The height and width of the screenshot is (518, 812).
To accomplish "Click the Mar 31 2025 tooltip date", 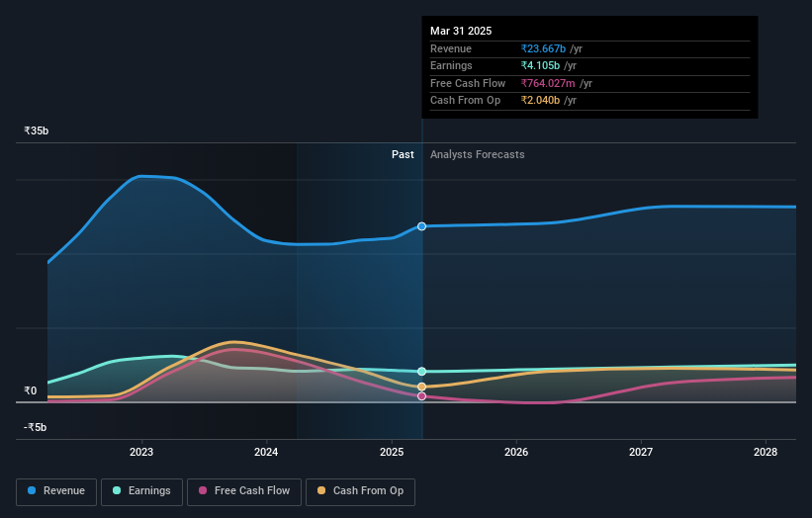I will coord(461,31).
